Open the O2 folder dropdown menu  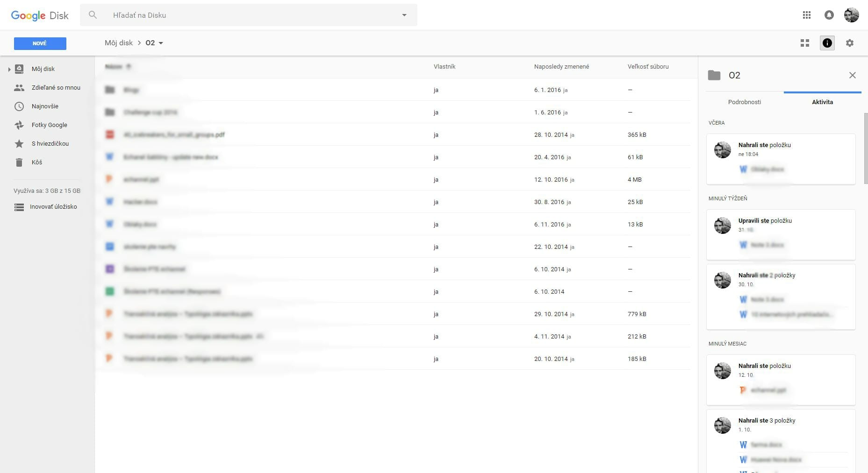pyautogui.click(x=161, y=43)
